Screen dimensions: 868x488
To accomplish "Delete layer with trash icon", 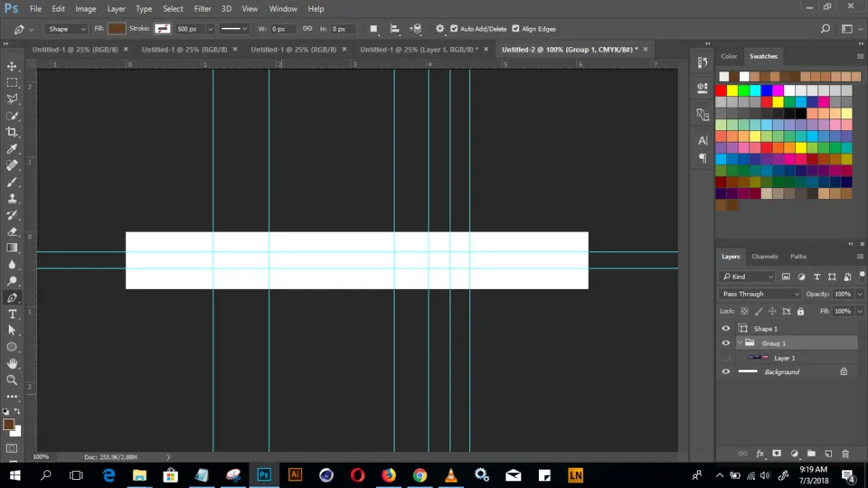I will [845, 454].
